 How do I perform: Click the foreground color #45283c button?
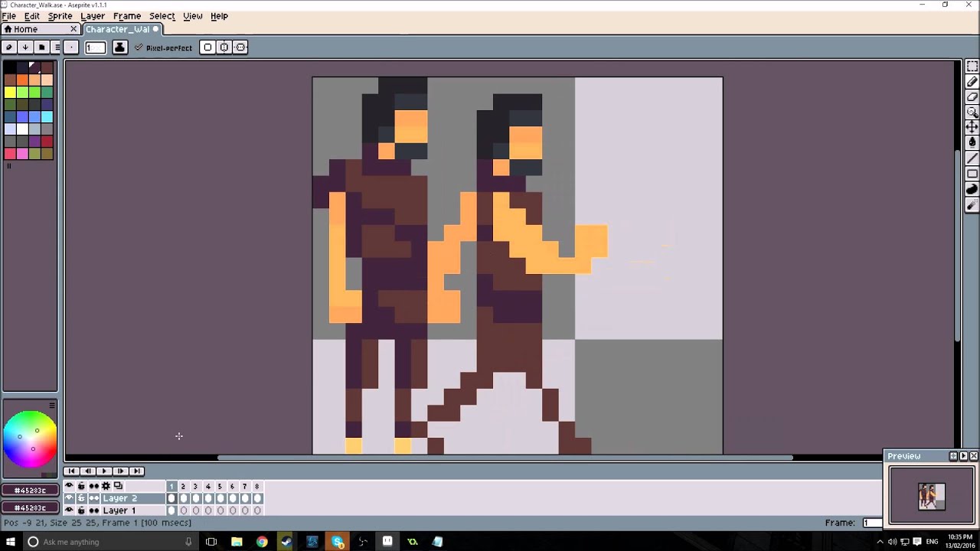click(30, 490)
